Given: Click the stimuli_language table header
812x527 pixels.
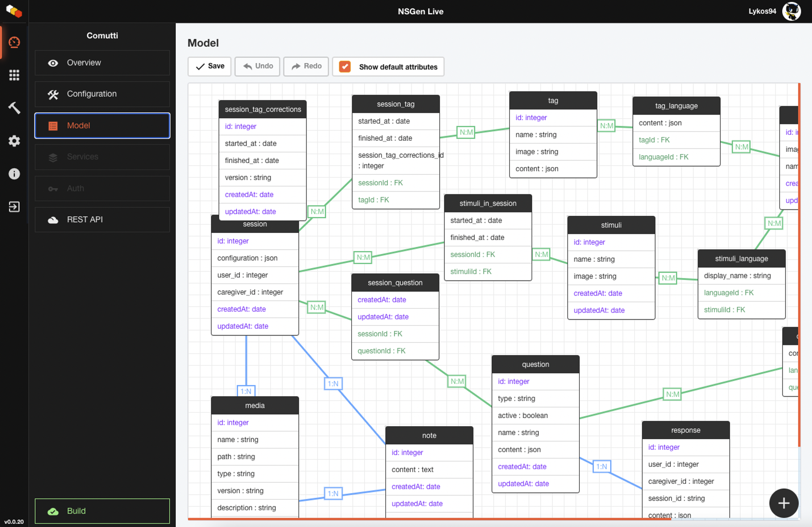Looking at the screenshot, I should [x=741, y=259].
